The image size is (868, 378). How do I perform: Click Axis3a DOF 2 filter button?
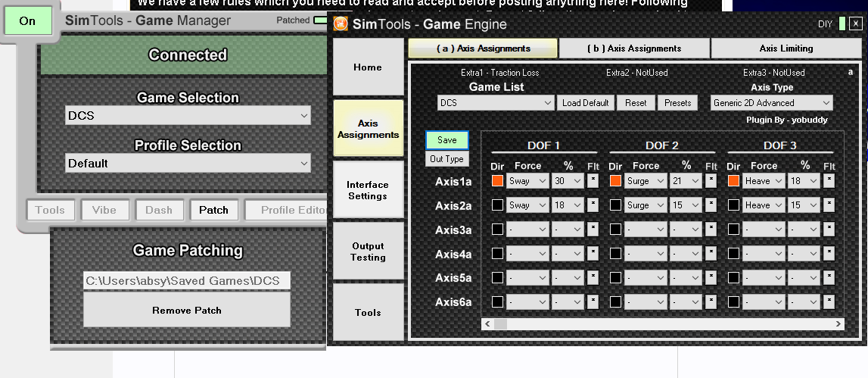tap(711, 229)
